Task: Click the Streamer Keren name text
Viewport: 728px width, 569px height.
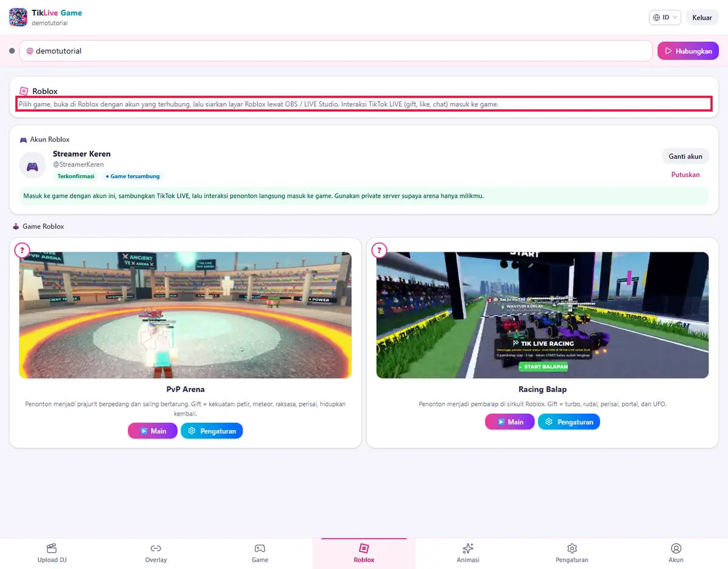Action: 82,153
